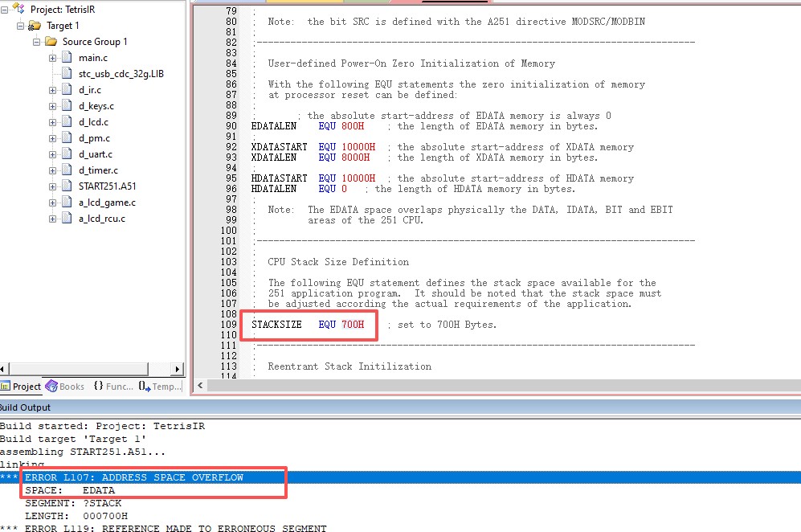Click the stc_usb_cdc_32g.LIB file icon

click(67, 74)
